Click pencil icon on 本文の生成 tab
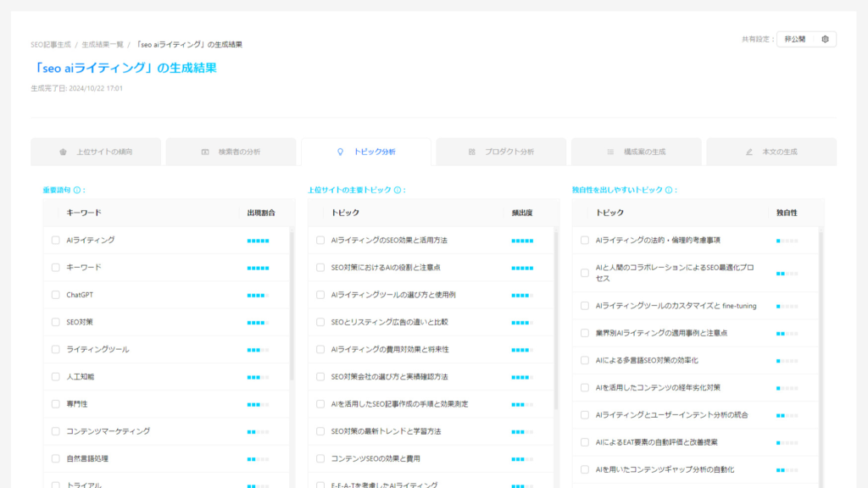 point(749,152)
